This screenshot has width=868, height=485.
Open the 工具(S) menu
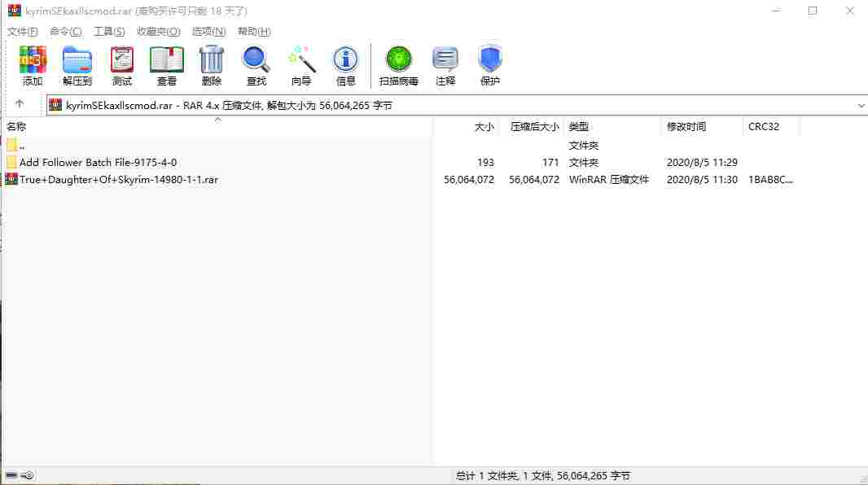pos(109,32)
